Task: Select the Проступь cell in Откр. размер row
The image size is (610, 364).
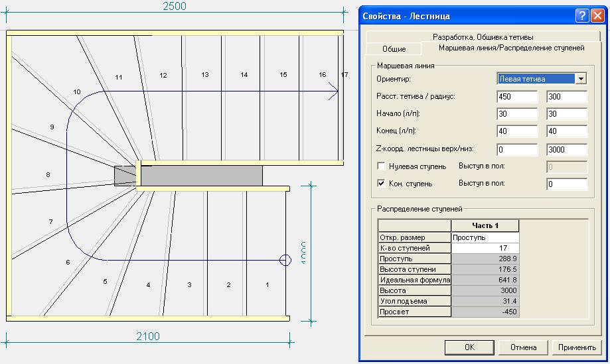Action: (485, 237)
